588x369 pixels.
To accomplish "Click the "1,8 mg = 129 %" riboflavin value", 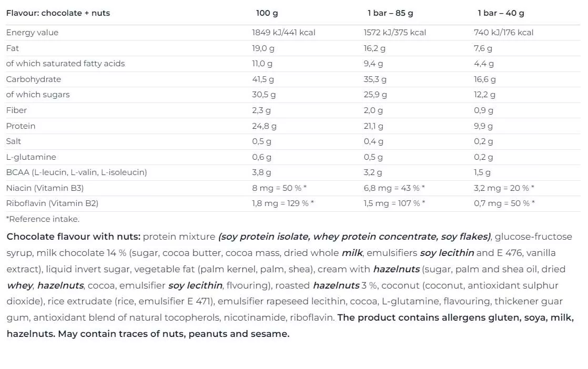I will pyautogui.click(x=282, y=203).
